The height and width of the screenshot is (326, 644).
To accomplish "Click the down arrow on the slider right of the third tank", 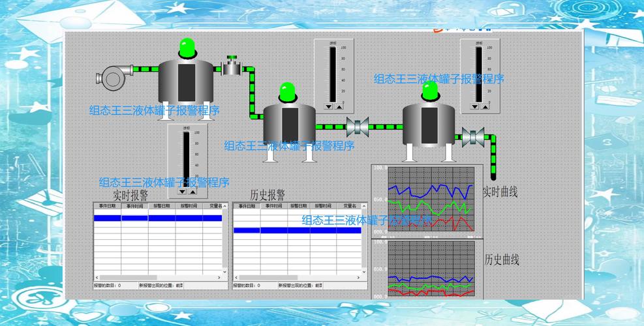I will (474, 106).
